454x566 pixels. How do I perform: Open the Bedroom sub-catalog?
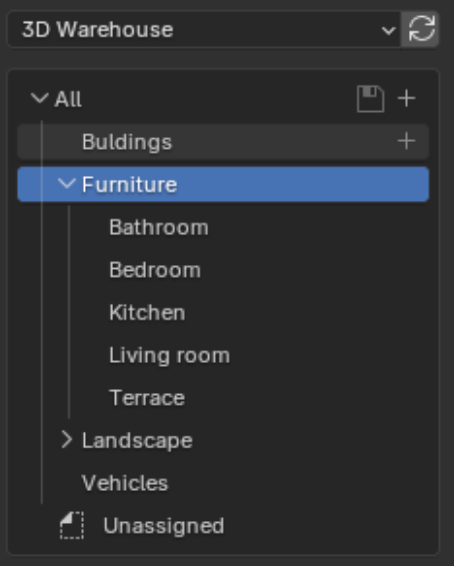155,270
